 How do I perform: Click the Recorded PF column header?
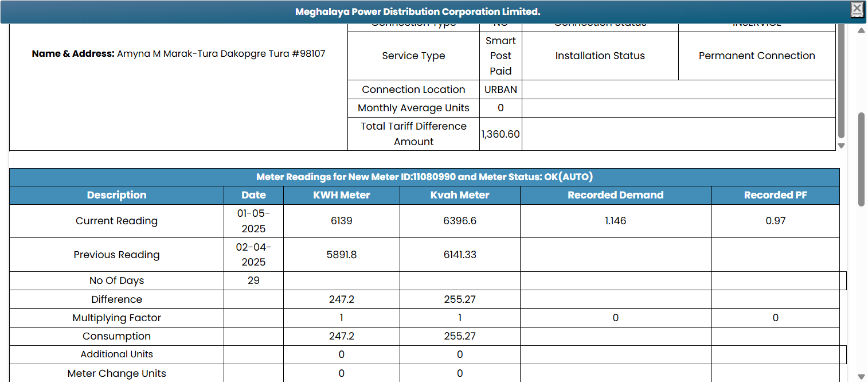pos(776,195)
